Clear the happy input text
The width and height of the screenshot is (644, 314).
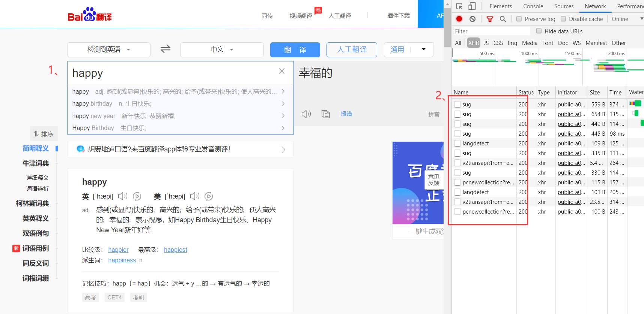[282, 71]
